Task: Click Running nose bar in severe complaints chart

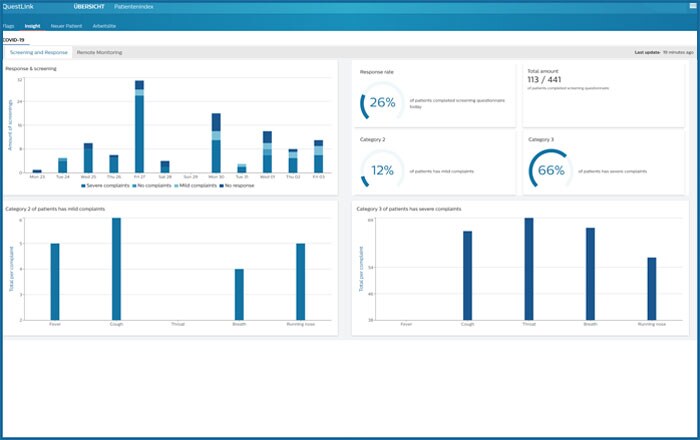Action: coord(652,289)
